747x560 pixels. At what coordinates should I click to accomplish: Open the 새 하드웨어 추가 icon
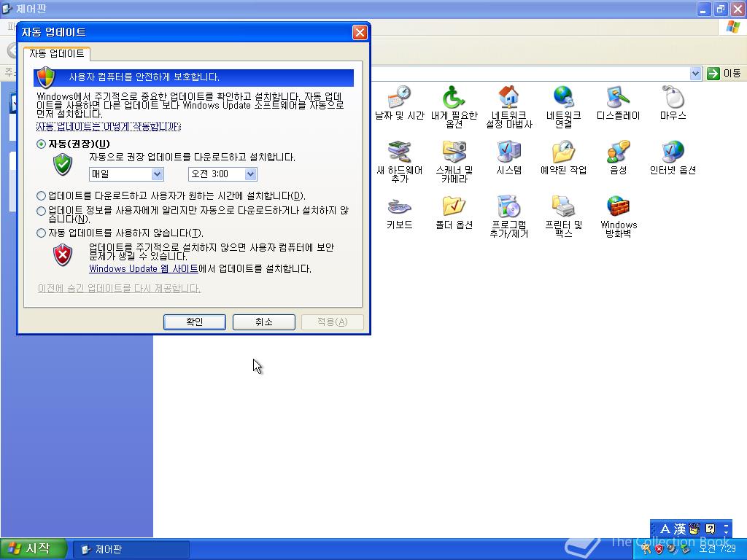(399, 161)
